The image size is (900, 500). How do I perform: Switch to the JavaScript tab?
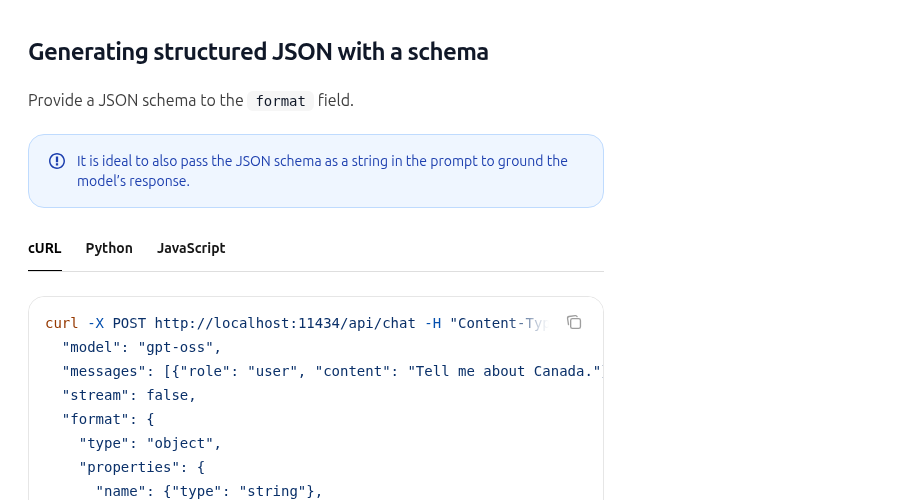[x=191, y=248]
